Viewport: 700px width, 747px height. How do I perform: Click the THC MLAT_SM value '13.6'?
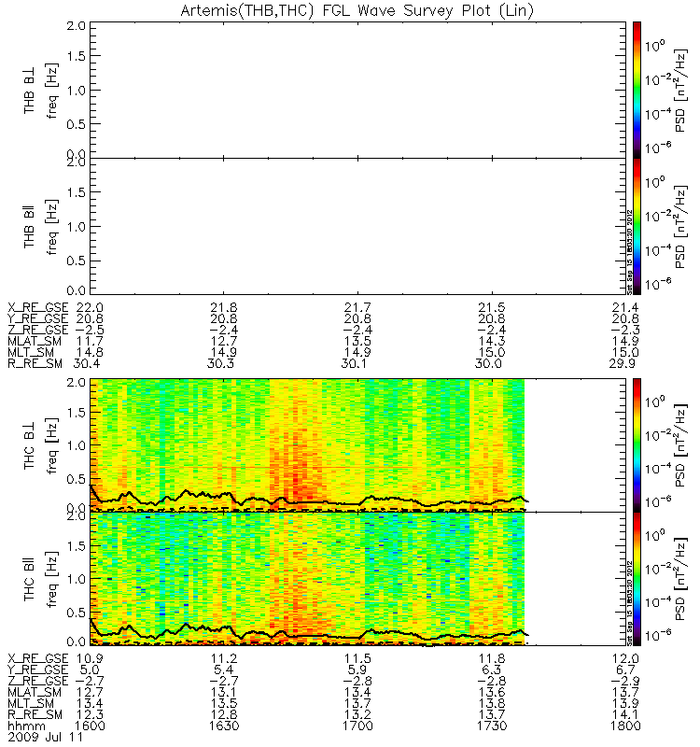[x=492, y=693]
